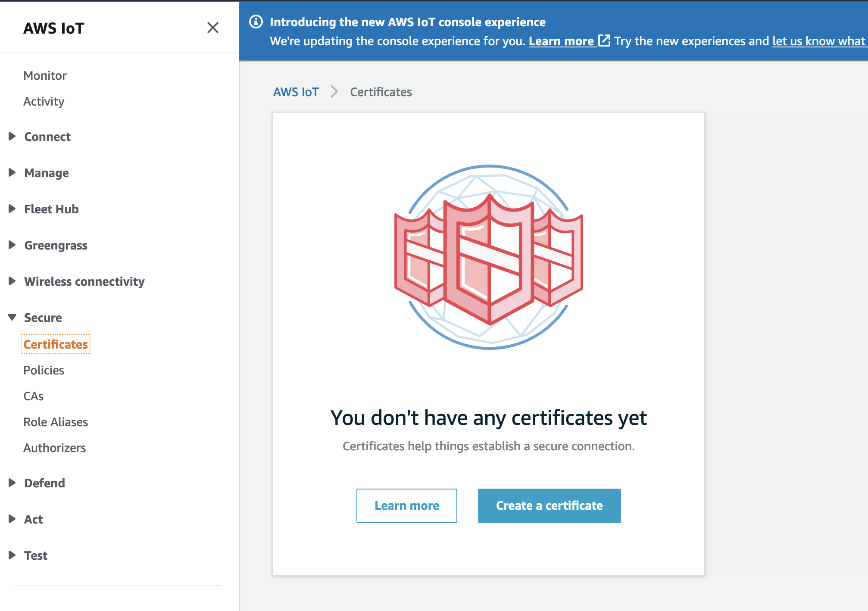Expand the Defend section
The width and height of the screenshot is (868, 611).
[x=12, y=483]
